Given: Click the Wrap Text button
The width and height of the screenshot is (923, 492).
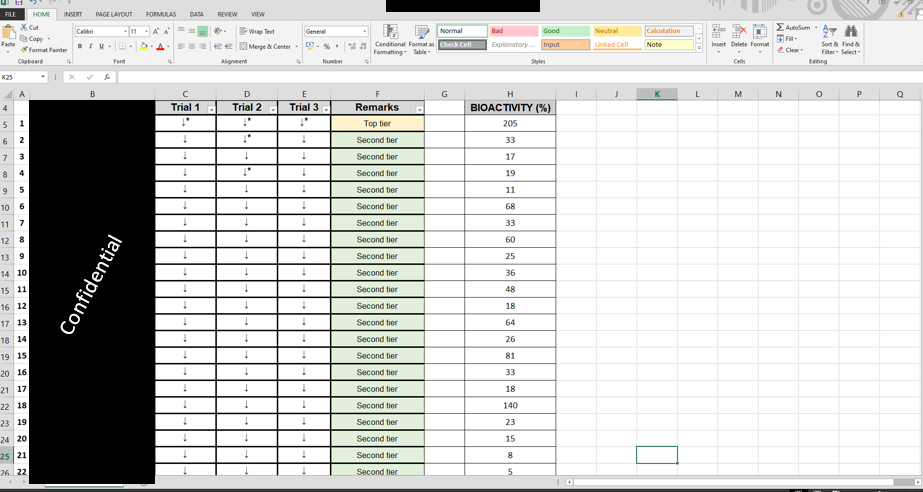Looking at the screenshot, I should point(257,31).
